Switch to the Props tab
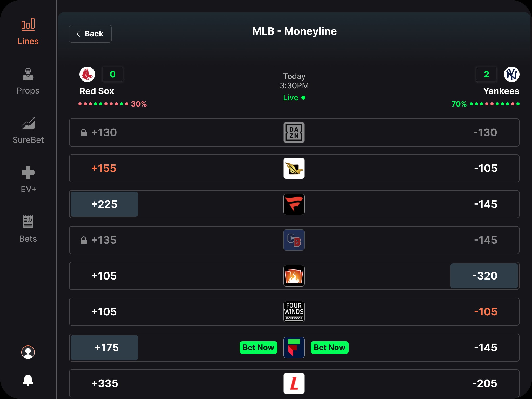 [28, 81]
